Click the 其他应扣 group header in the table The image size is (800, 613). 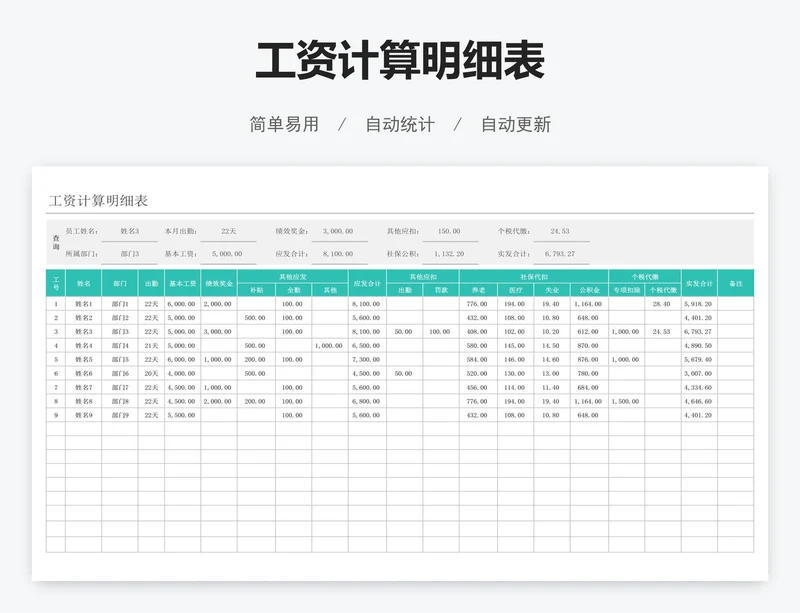coord(423,277)
